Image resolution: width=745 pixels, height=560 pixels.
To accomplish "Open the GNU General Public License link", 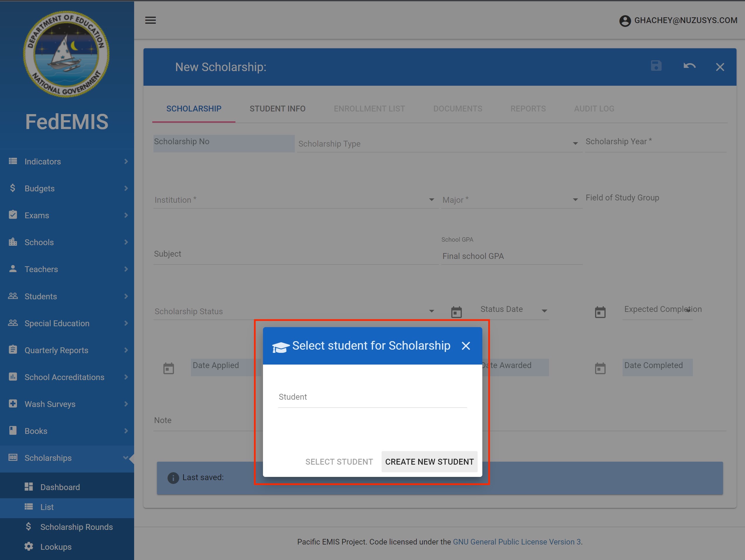I will [x=517, y=542].
